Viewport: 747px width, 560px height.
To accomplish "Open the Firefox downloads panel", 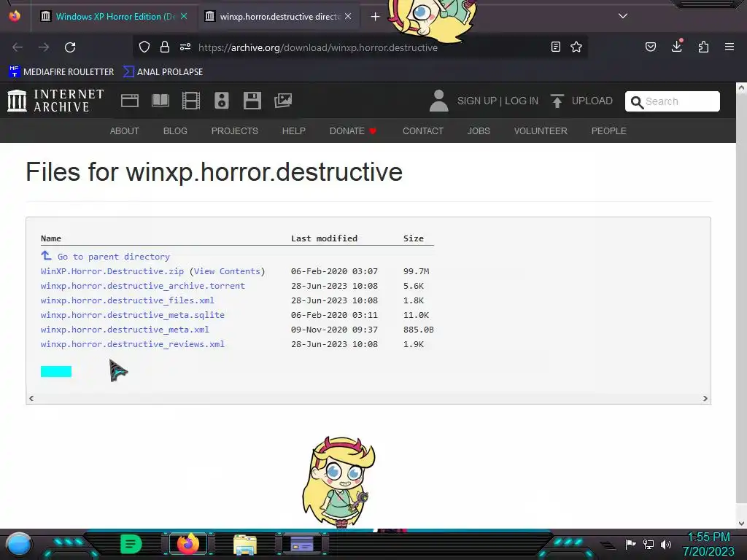I will [677, 46].
